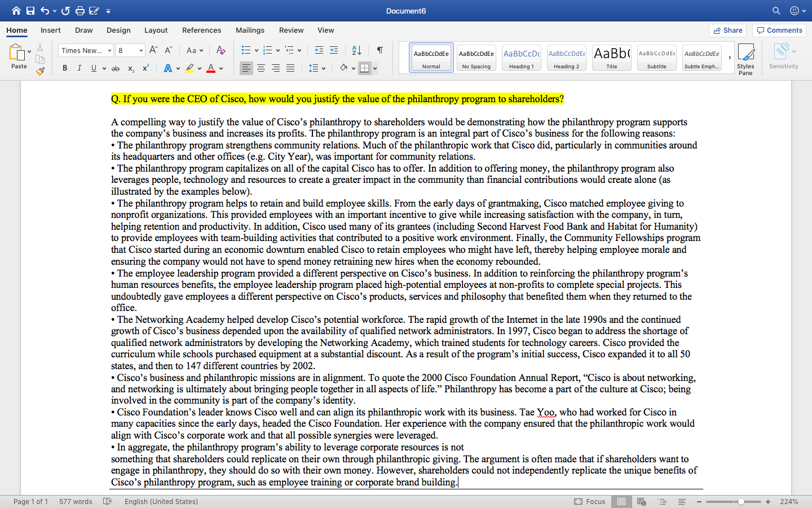Viewport: 812px width, 508px height.
Task: Increase the font size
Action: [153, 50]
